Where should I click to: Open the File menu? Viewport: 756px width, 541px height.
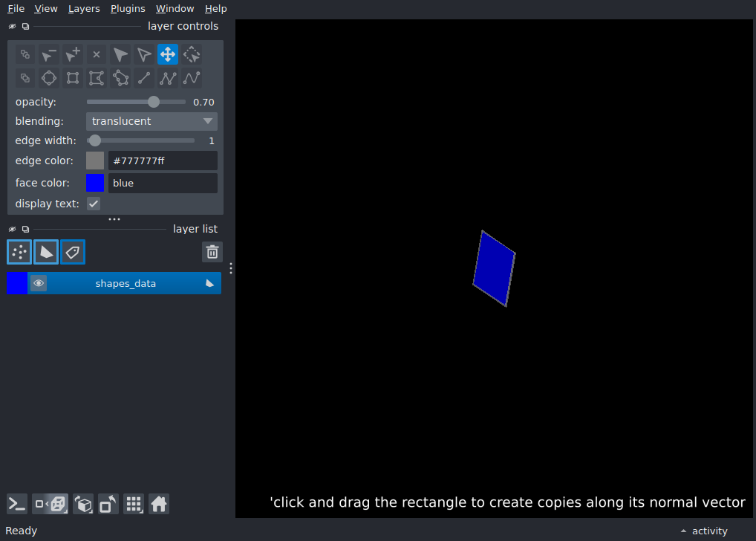click(x=16, y=9)
